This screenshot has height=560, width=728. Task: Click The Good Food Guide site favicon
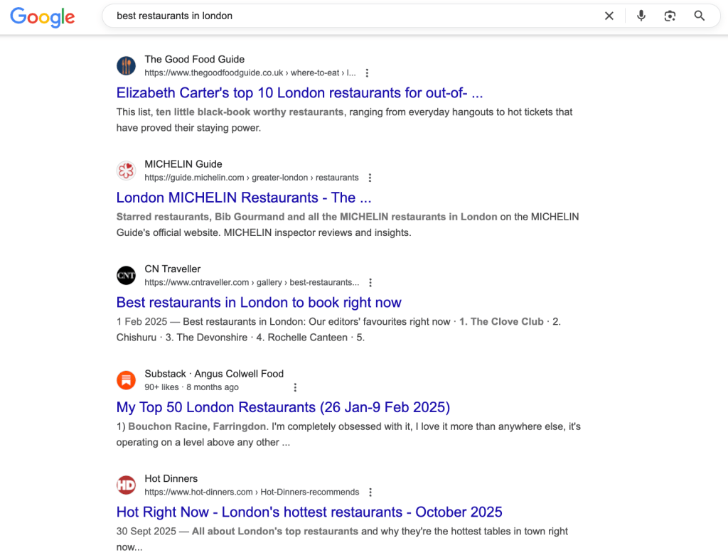pyautogui.click(x=126, y=65)
